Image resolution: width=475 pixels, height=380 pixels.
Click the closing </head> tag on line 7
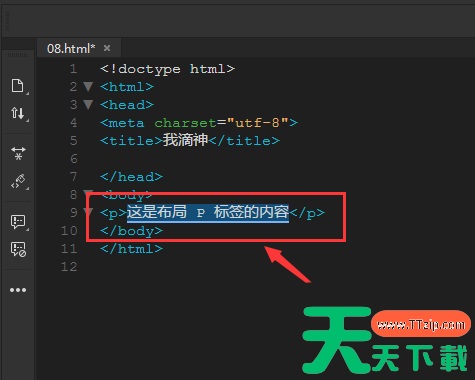click(x=132, y=177)
